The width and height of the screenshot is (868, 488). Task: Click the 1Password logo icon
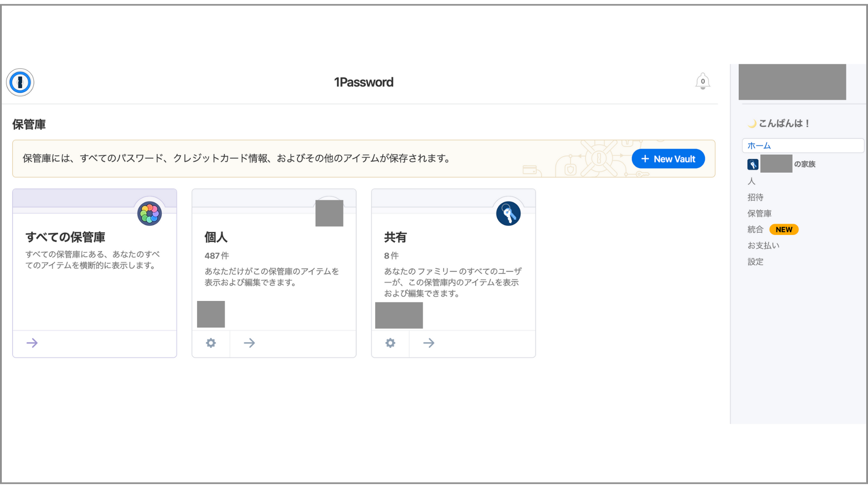(20, 82)
